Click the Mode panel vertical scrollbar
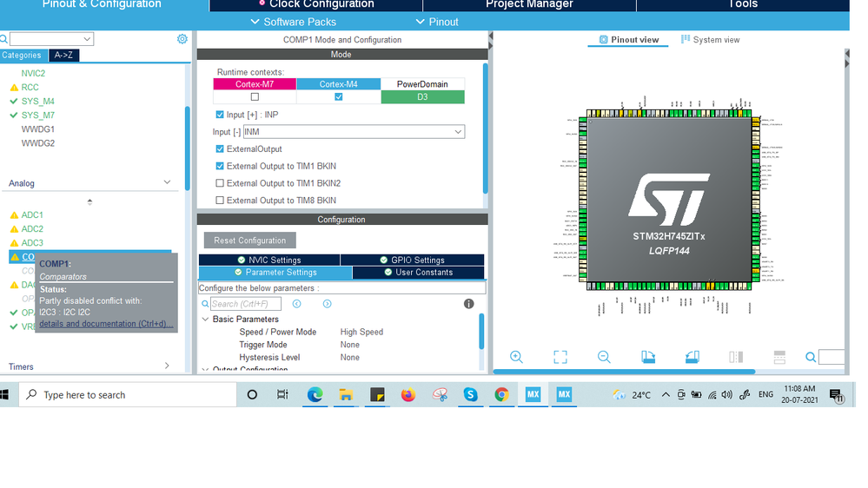This screenshot has width=868, height=488. (x=486, y=129)
